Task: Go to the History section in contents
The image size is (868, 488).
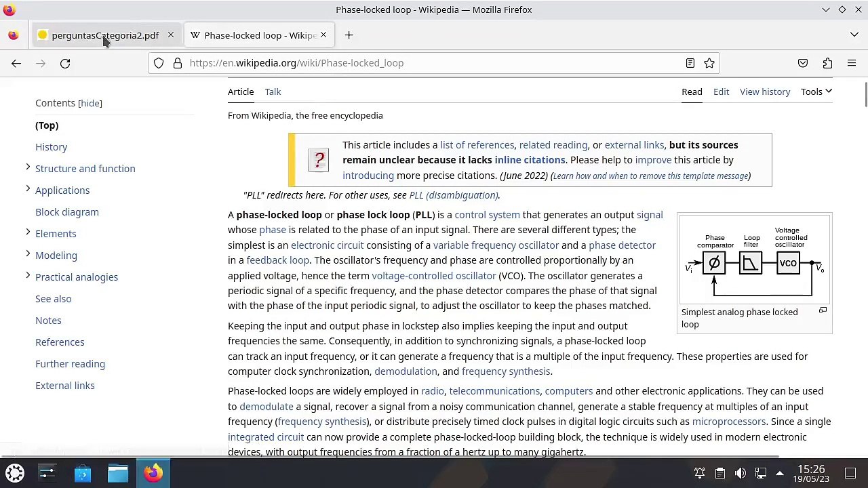Action: [x=52, y=147]
